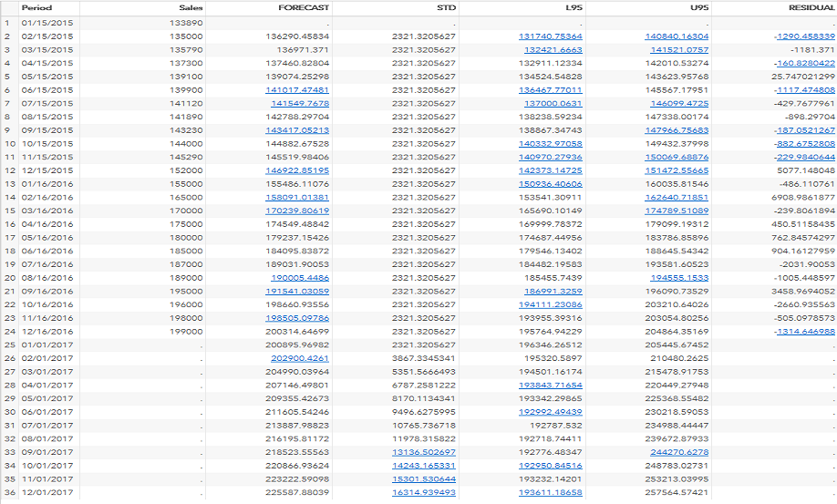Open L95 link 186991.3259

pyautogui.click(x=553, y=292)
